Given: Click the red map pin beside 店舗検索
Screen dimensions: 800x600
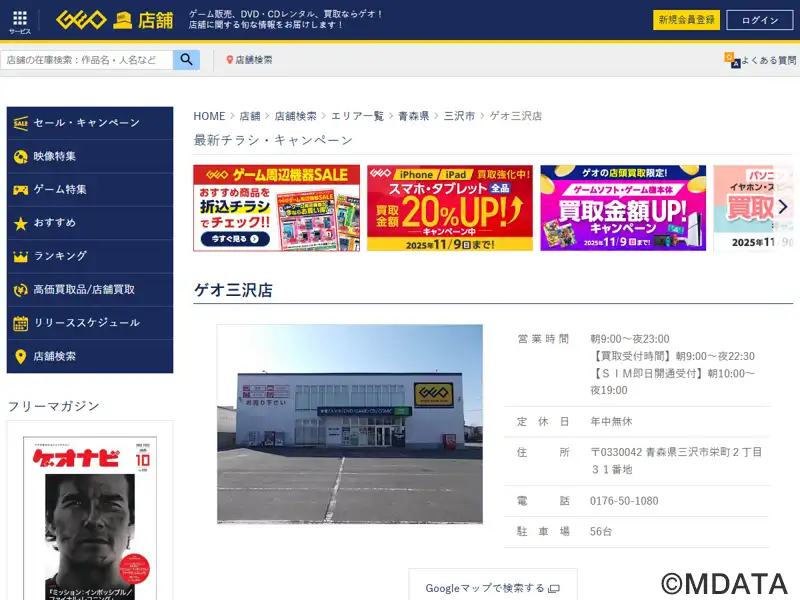Looking at the screenshot, I should (x=230, y=60).
